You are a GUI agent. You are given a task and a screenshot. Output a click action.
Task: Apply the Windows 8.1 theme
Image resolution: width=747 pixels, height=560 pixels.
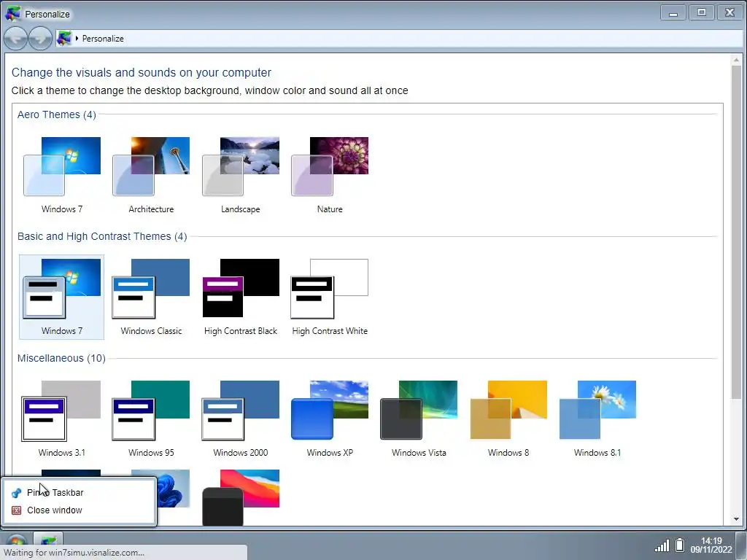(597, 419)
